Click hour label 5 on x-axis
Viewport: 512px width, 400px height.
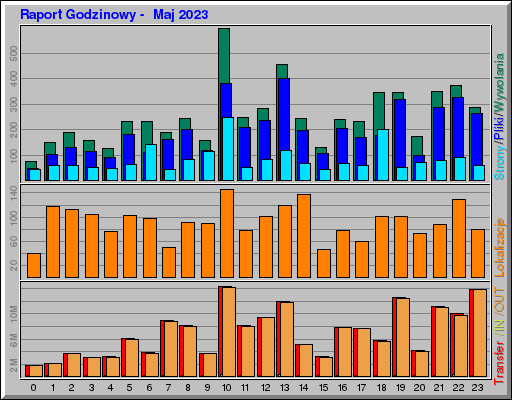(129, 388)
